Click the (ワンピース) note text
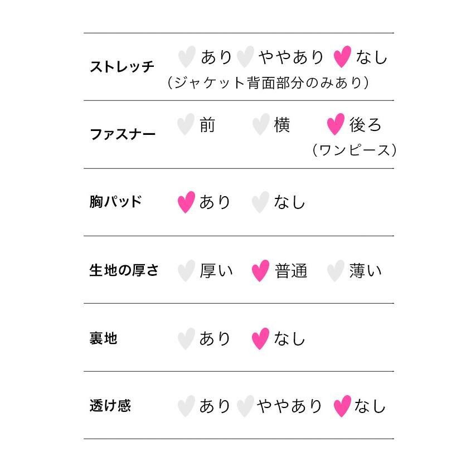 point(354,150)
